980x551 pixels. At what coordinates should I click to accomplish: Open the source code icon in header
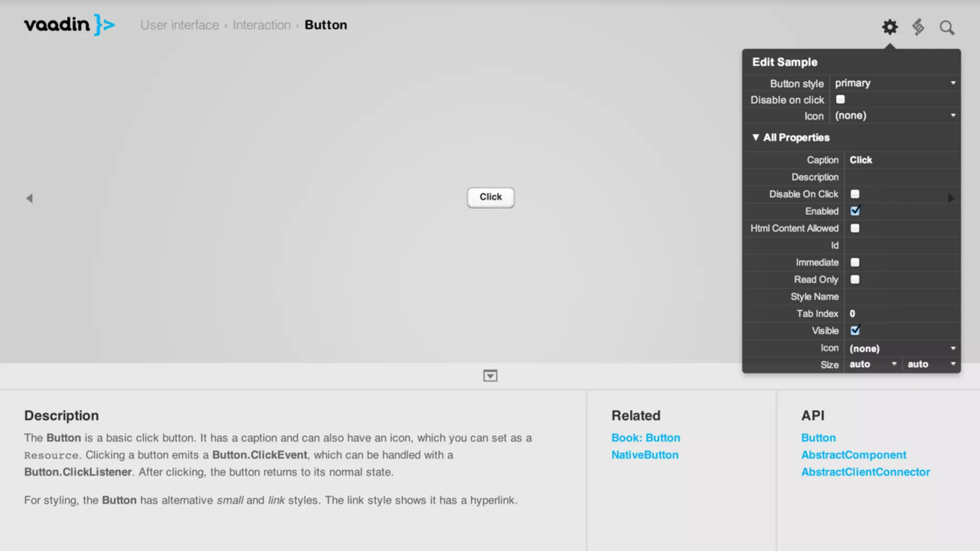click(918, 27)
